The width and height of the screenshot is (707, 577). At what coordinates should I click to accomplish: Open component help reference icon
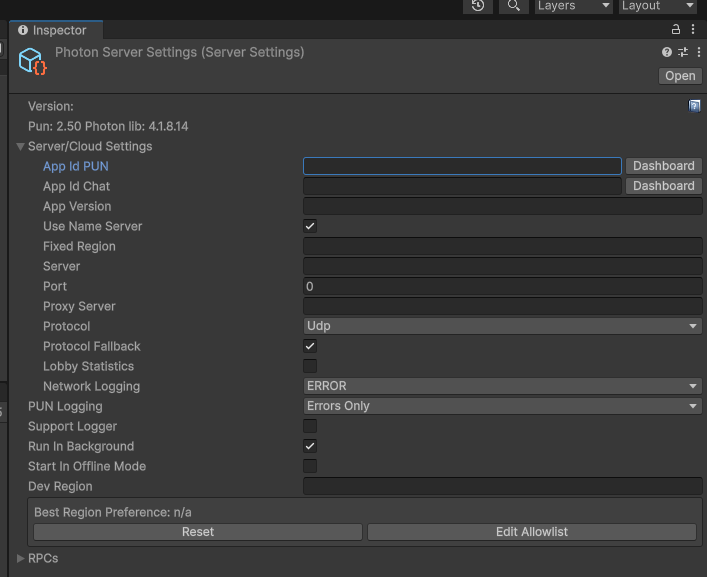[x=667, y=52]
